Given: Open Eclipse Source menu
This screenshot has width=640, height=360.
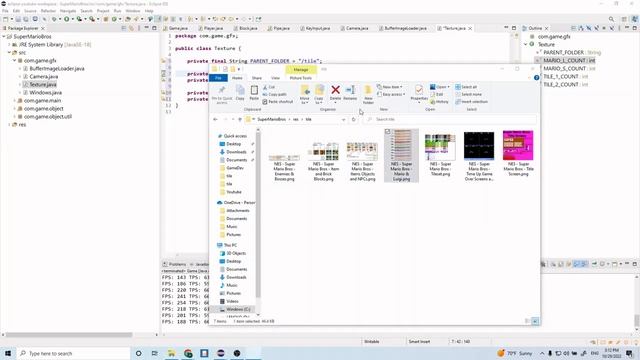Looking at the screenshot, I should click(x=30, y=11).
